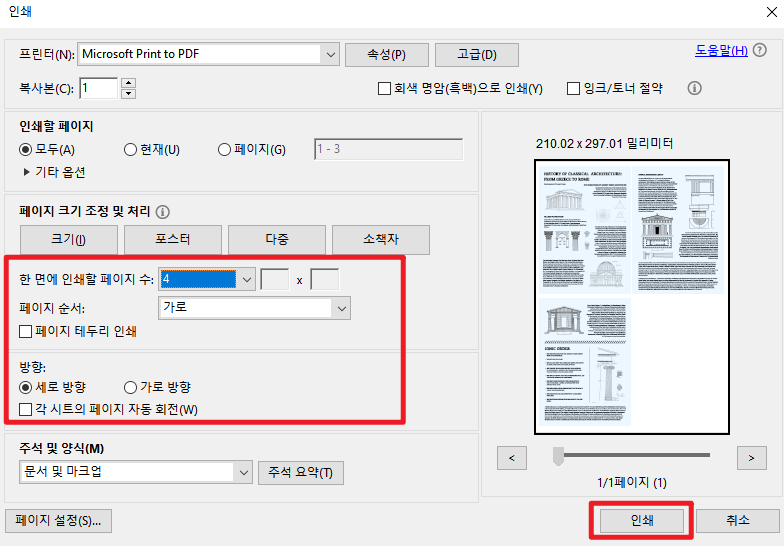Screen dimensions: 784x546
Task: Click the help question mark icon
Action: [760, 50]
